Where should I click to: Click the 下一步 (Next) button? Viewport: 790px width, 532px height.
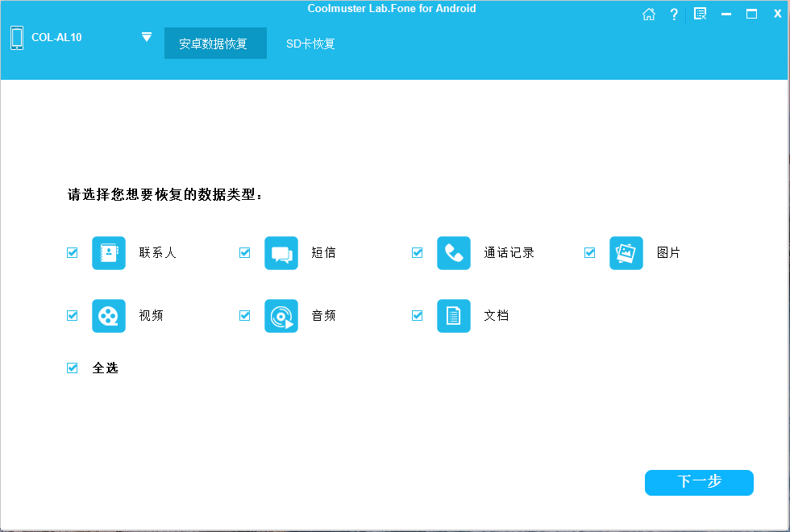click(698, 482)
